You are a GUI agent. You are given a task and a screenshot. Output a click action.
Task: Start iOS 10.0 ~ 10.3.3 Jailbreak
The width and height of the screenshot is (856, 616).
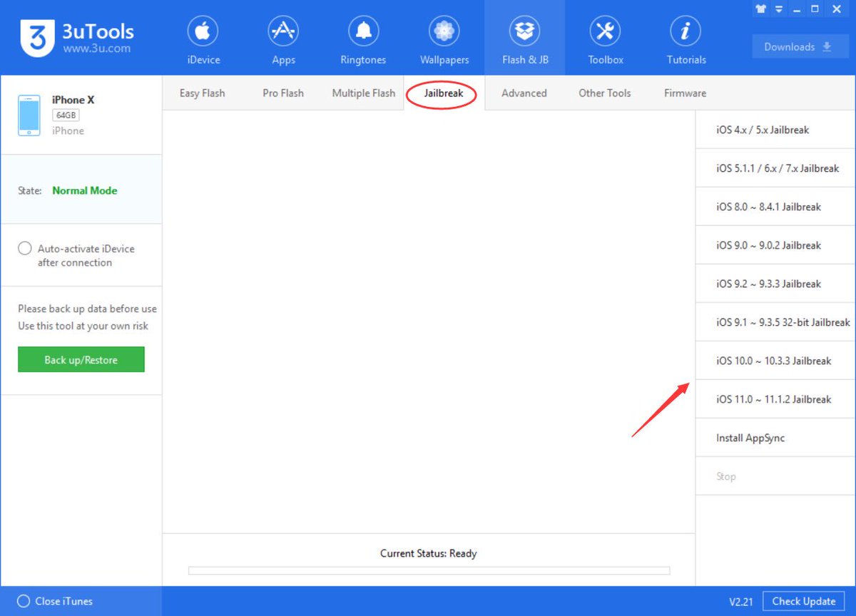click(775, 361)
